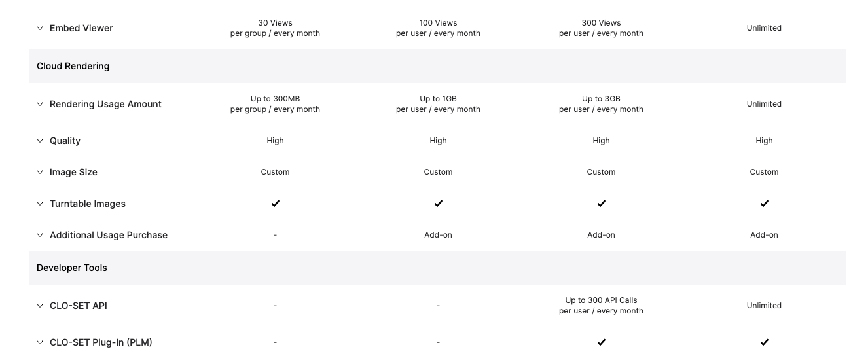This screenshot has width=868, height=358.
Task: Click third column checkmark in CLO-SET Plug-In row
Action: click(x=602, y=342)
